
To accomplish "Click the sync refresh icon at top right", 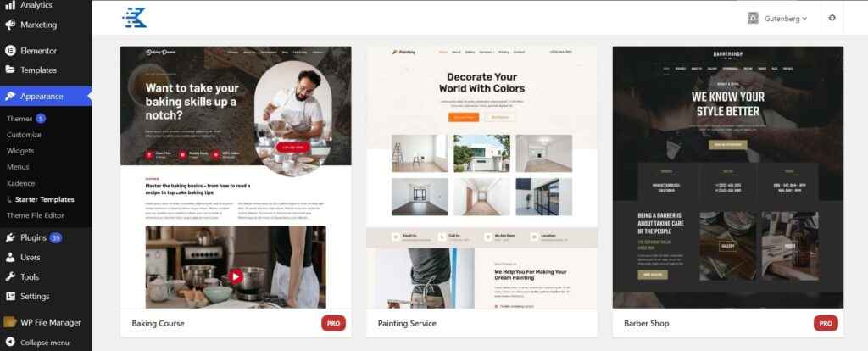I will [832, 18].
